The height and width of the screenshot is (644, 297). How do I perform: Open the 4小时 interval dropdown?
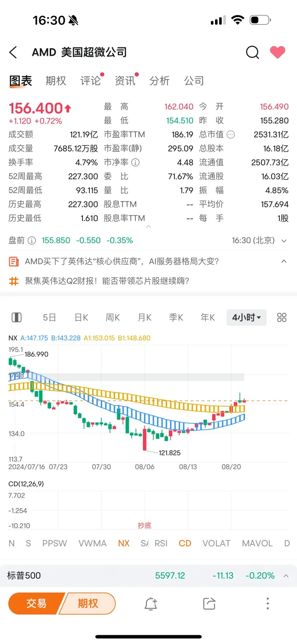click(x=246, y=317)
